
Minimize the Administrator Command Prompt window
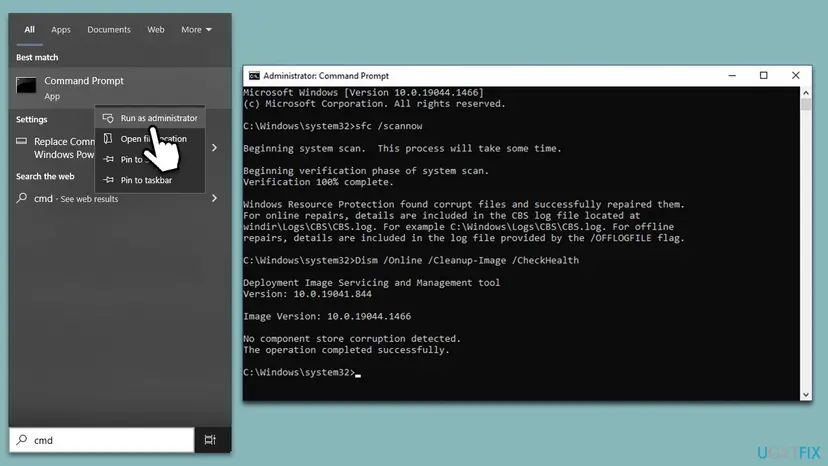tap(732, 76)
